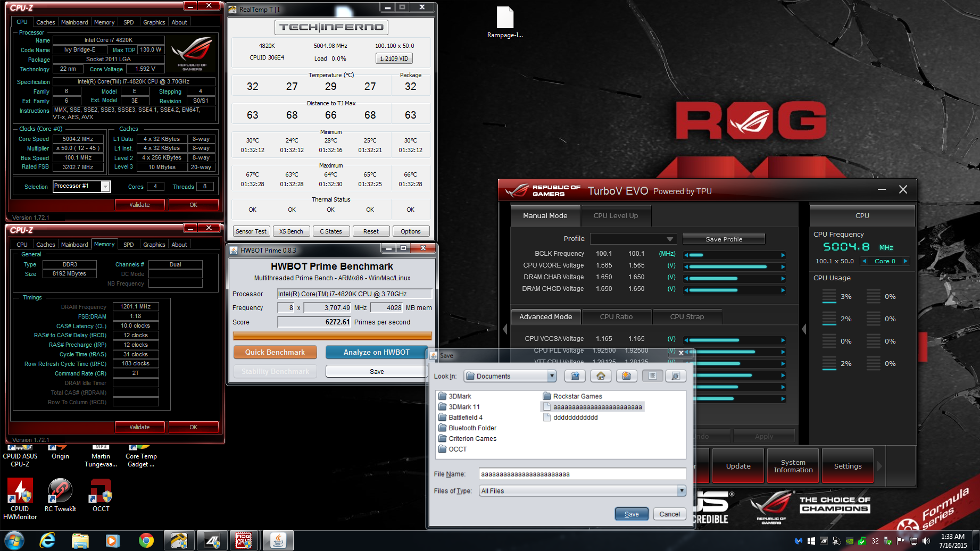Click Sensor Test in RealTemp
Viewport: 980px width, 551px height.
(x=251, y=231)
